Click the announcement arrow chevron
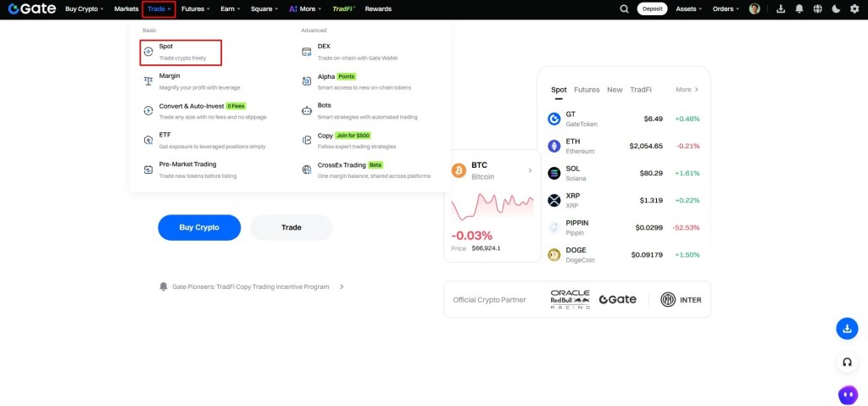Screen dimensions: 868x406 [342, 287]
